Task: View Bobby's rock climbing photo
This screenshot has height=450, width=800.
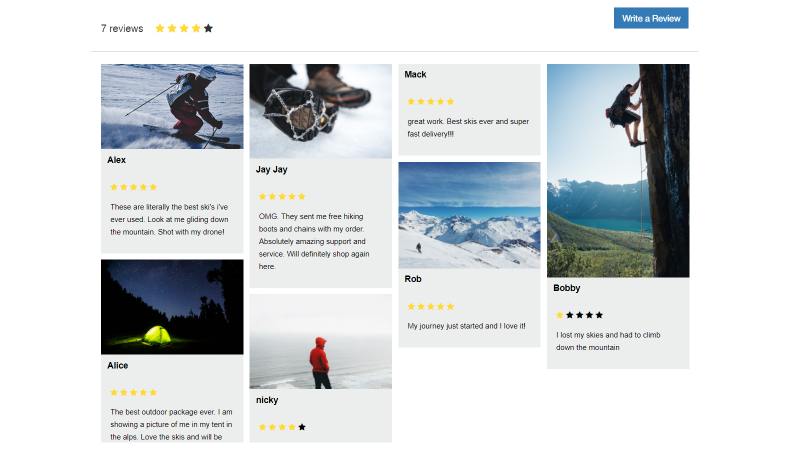Action: [x=618, y=170]
